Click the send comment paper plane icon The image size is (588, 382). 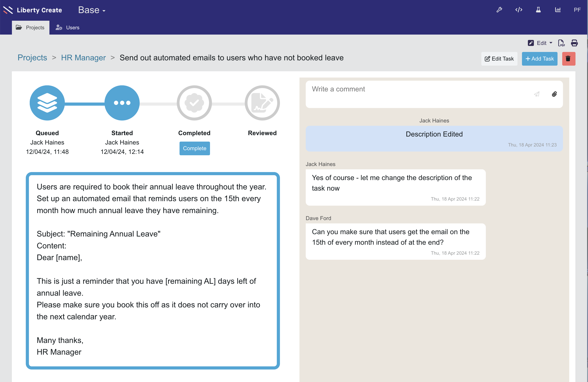pos(537,94)
